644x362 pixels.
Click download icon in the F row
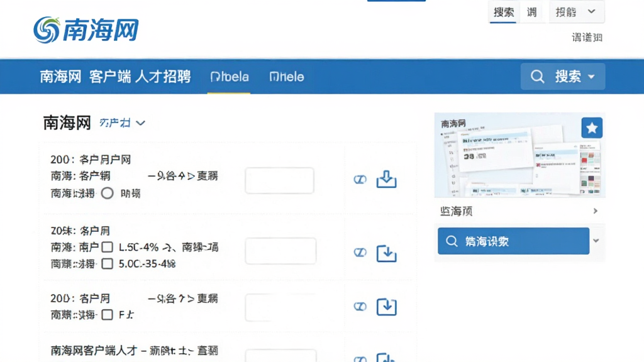[387, 307]
